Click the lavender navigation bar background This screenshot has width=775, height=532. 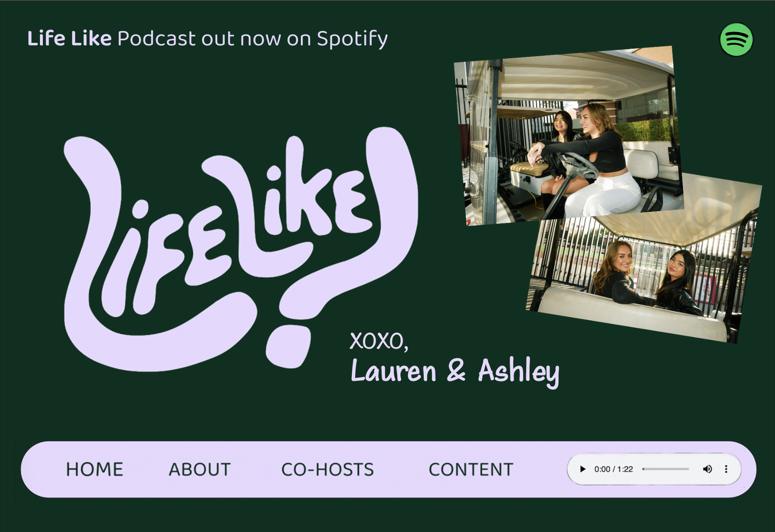click(x=388, y=469)
